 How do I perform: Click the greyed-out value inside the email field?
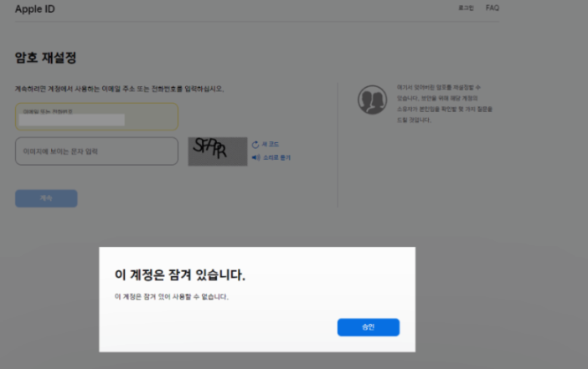pyautogui.click(x=72, y=120)
